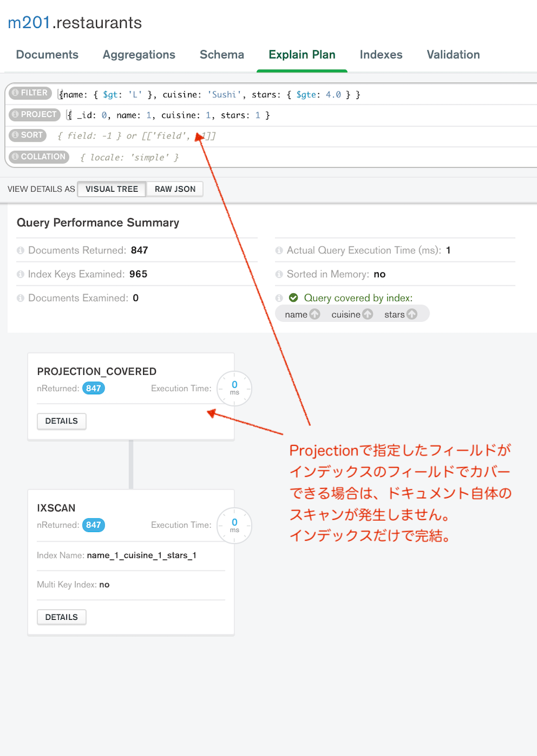Expand DETAILS on the IXSCAN stage
The image size is (537, 756).
click(61, 617)
